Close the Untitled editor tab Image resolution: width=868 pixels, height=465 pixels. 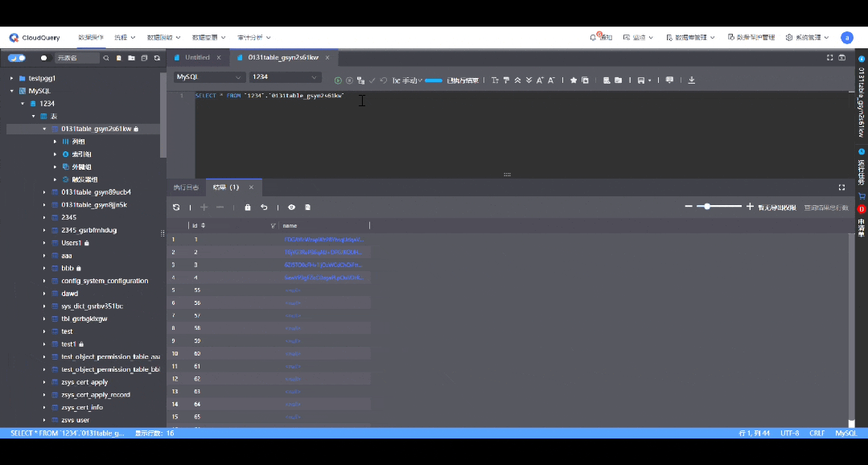(x=219, y=58)
